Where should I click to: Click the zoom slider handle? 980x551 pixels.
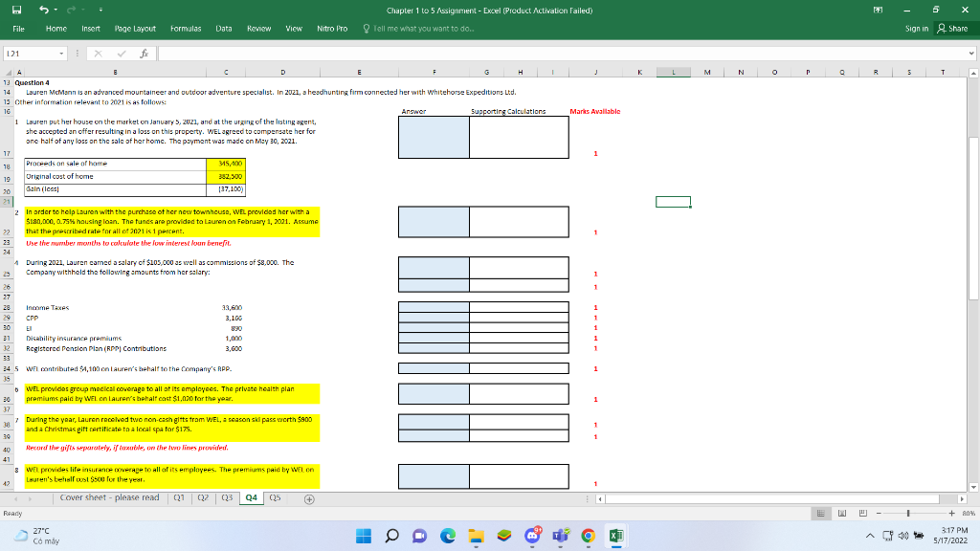coord(908,514)
